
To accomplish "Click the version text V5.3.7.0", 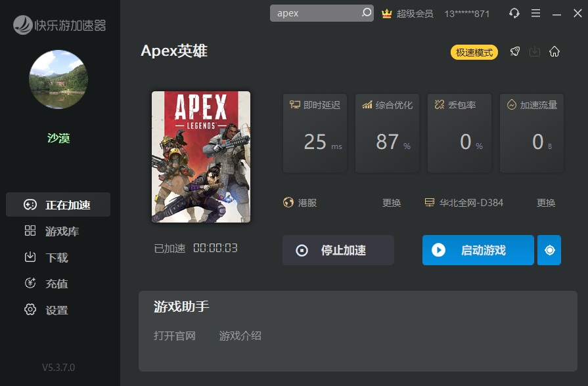I will pos(58,367).
